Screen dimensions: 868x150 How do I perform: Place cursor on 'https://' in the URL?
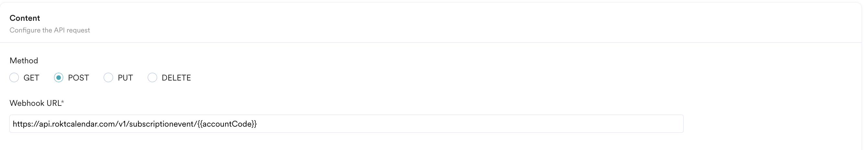tap(25, 124)
